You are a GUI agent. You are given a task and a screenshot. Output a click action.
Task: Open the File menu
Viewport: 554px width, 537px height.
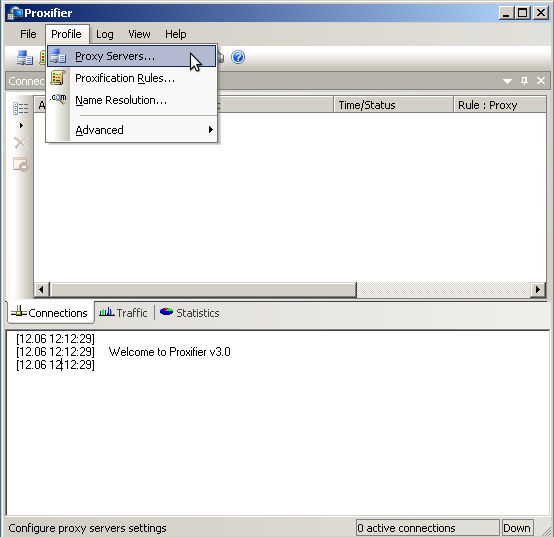[28, 34]
